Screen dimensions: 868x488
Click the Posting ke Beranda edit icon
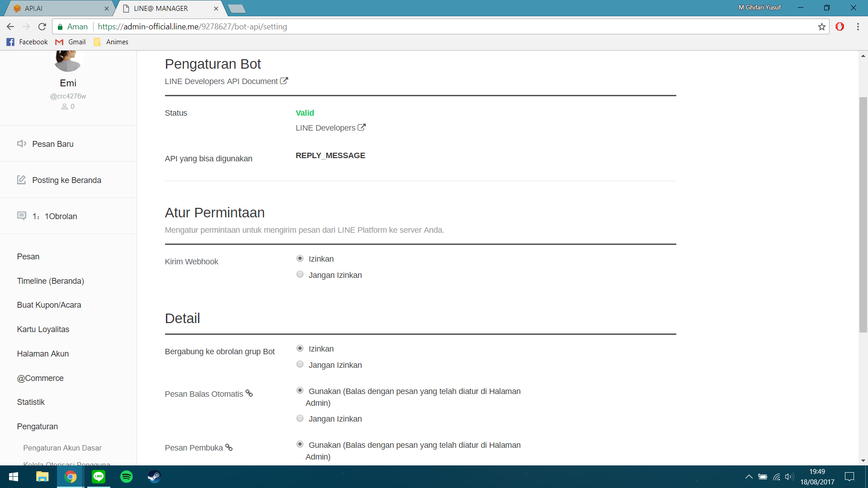21,180
